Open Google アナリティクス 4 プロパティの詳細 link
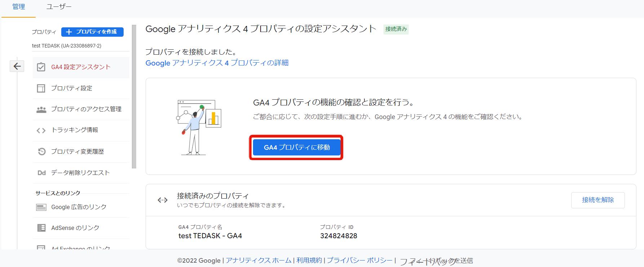The width and height of the screenshot is (644, 267). pyautogui.click(x=217, y=63)
